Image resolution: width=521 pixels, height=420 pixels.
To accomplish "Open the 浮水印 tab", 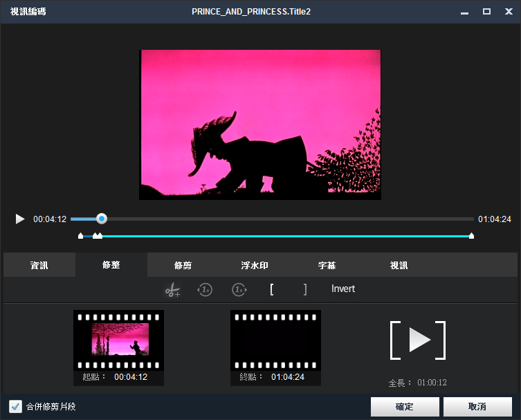I will click(255, 266).
